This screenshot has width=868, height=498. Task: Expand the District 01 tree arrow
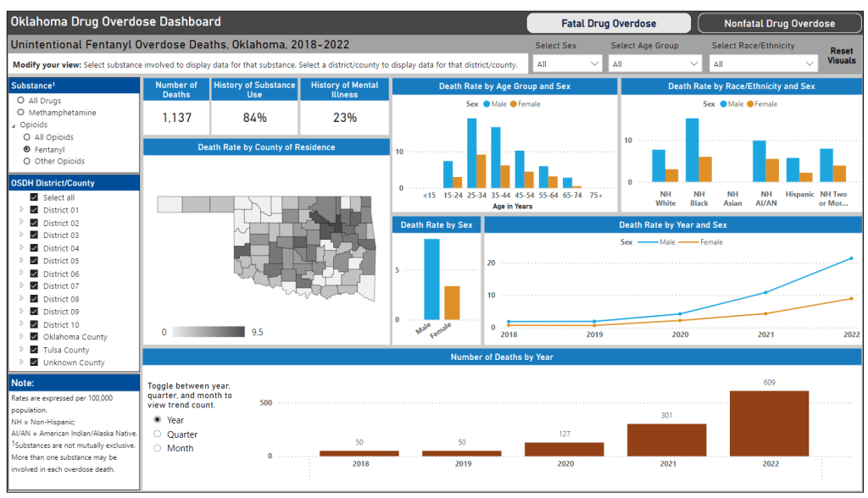click(21, 210)
